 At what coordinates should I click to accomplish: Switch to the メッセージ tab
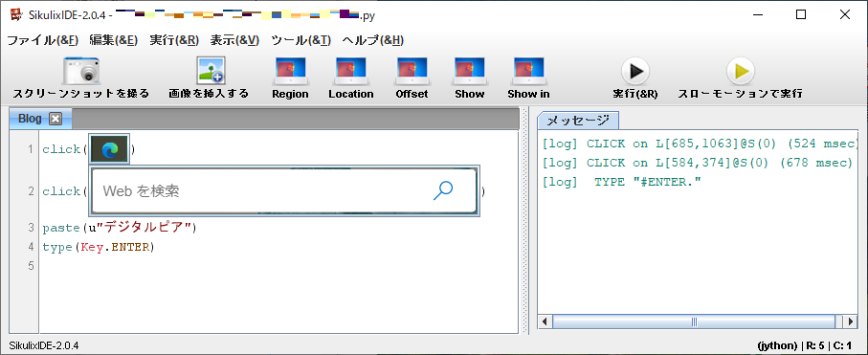tap(578, 121)
